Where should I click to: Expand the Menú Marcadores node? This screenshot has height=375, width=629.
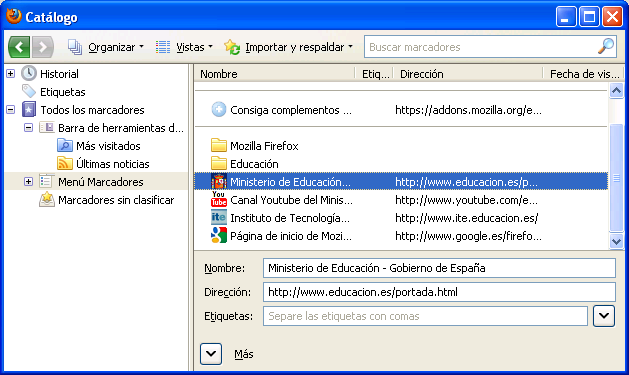(x=28, y=182)
